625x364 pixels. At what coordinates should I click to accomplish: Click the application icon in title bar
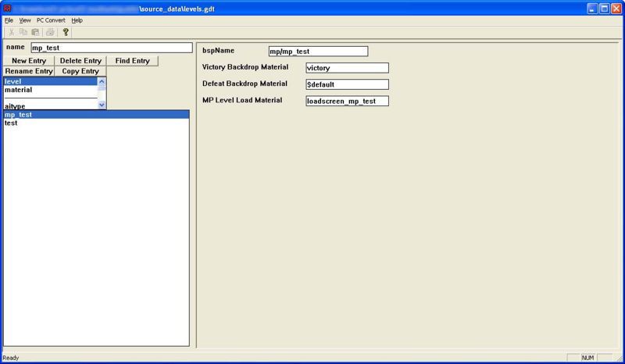coord(8,7)
